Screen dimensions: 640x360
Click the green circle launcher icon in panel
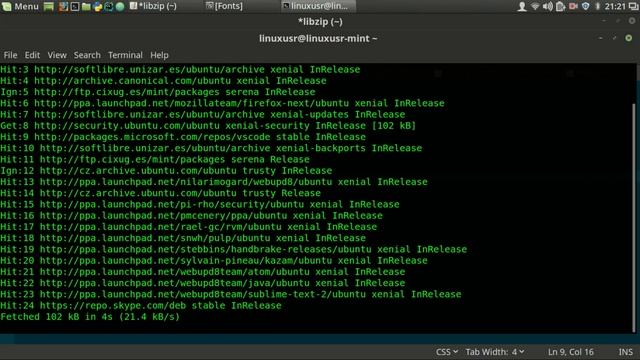pos(120,6)
